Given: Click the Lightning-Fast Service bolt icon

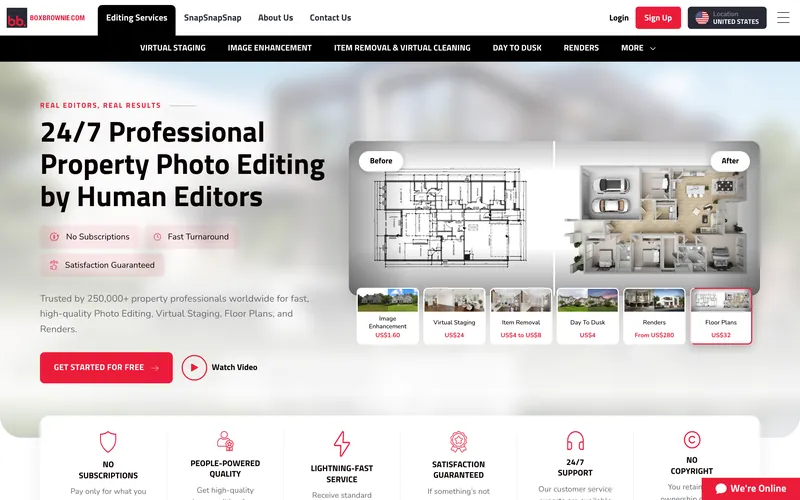Looking at the screenshot, I should click(342, 444).
